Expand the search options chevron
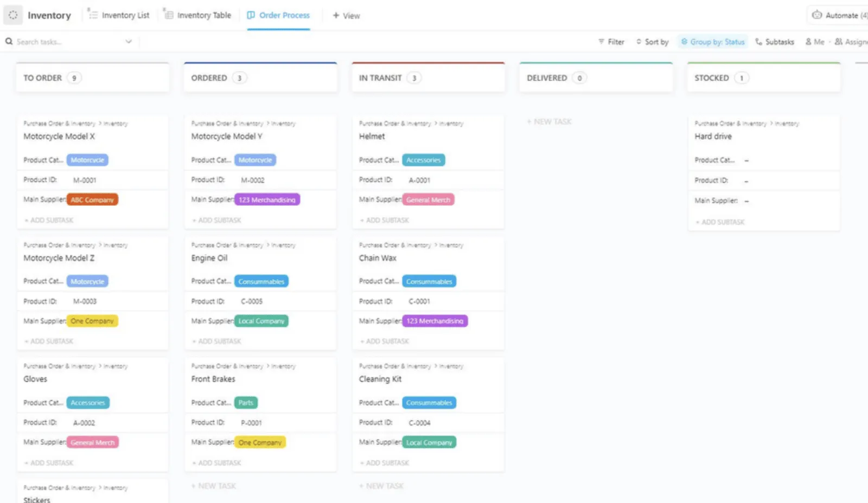This screenshot has height=503, width=868. tap(129, 41)
